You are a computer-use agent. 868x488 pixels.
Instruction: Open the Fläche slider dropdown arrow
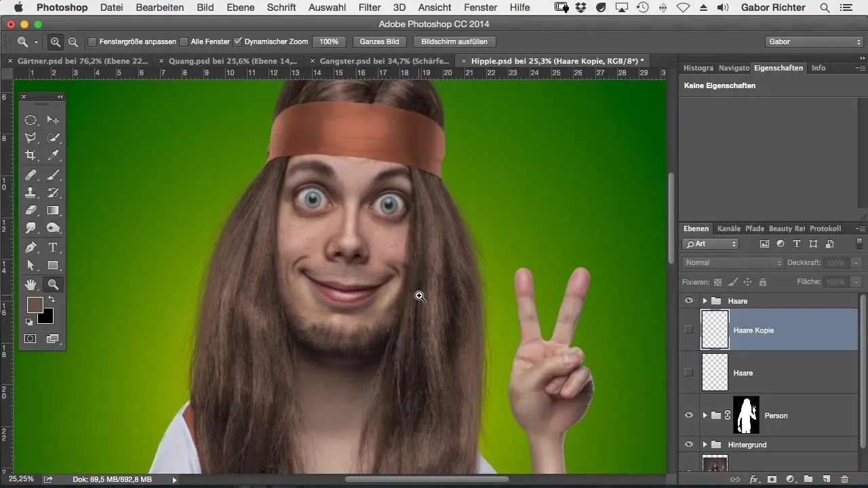tap(857, 282)
